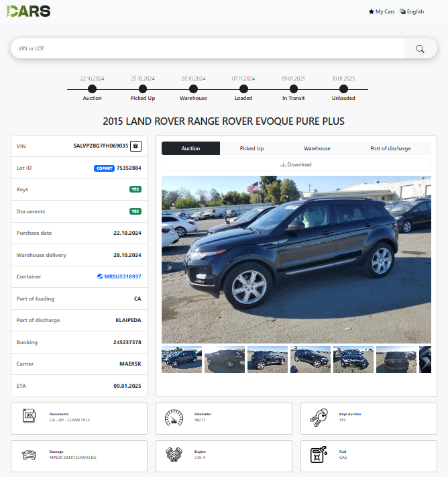Viewport: 448px width, 477px height.
Task: Copy the VIN using clipboard icon
Action: [135, 146]
